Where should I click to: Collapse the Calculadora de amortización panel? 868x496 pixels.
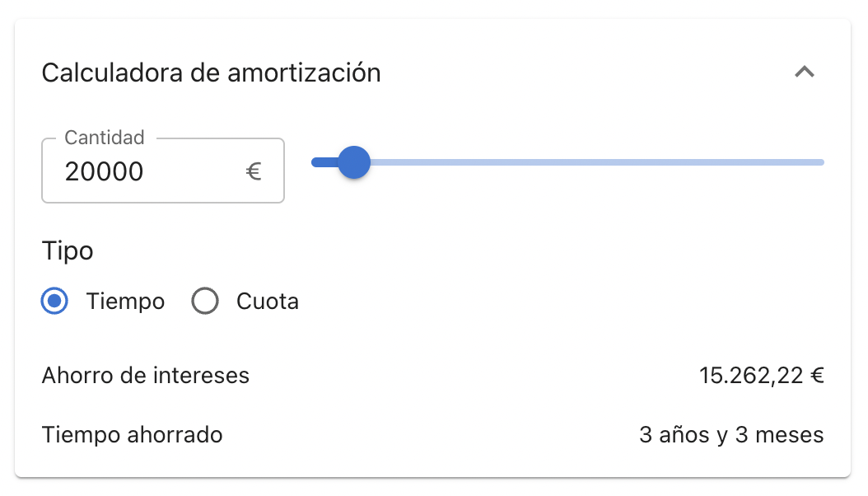(805, 73)
